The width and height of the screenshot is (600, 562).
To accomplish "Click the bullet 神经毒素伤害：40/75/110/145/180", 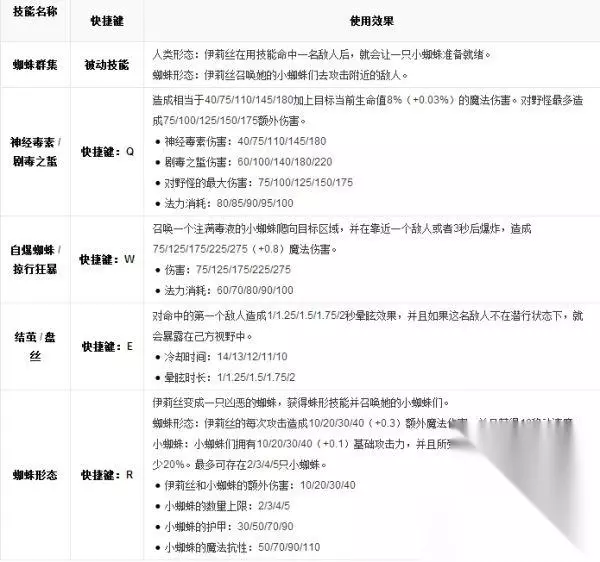I will pyautogui.click(x=241, y=141).
